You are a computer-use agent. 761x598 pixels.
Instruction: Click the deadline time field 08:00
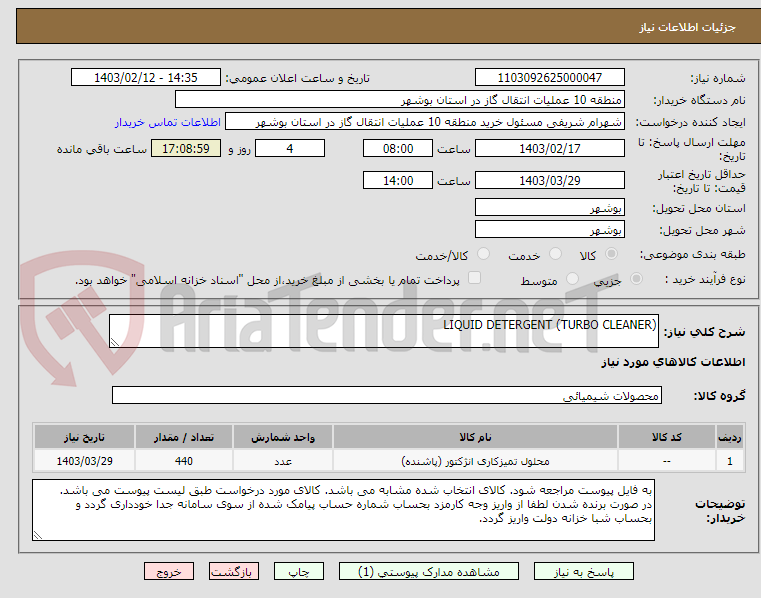point(397,149)
